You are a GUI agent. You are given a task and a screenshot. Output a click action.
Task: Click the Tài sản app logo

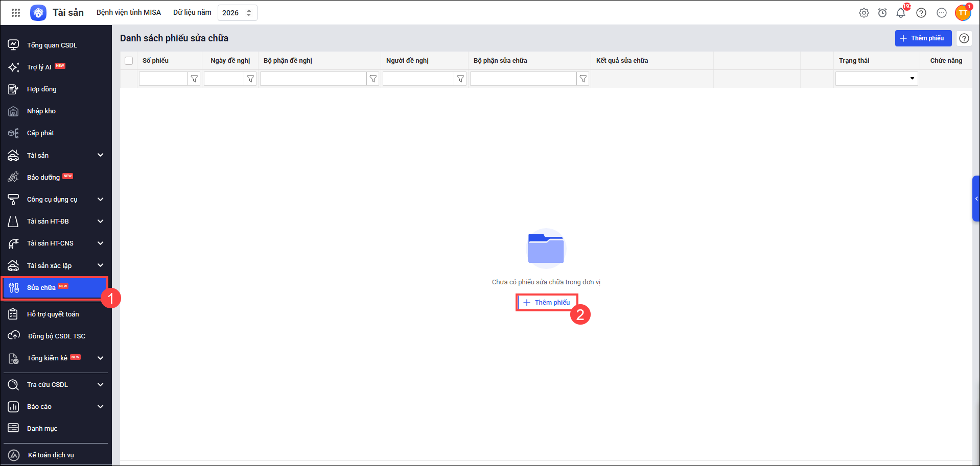(x=38, y=13)
